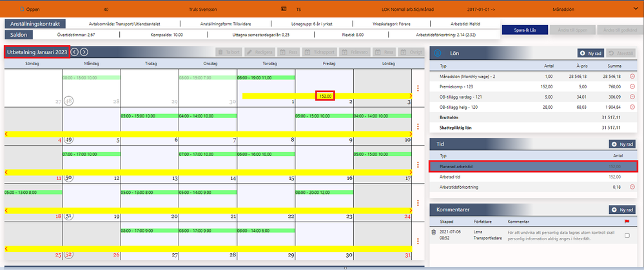Open the three-dot menu for week 52
The width and height of the screenshot is (644, 270).
(418, 241)
